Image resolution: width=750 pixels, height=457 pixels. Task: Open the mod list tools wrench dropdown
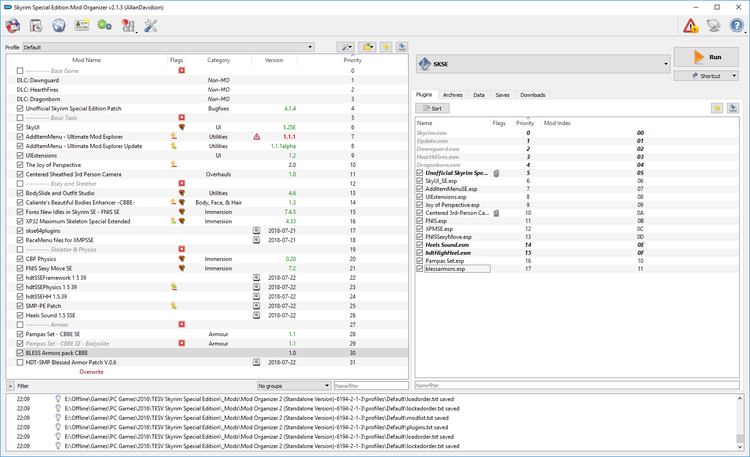pyautogui.click(x=345, y=47)
